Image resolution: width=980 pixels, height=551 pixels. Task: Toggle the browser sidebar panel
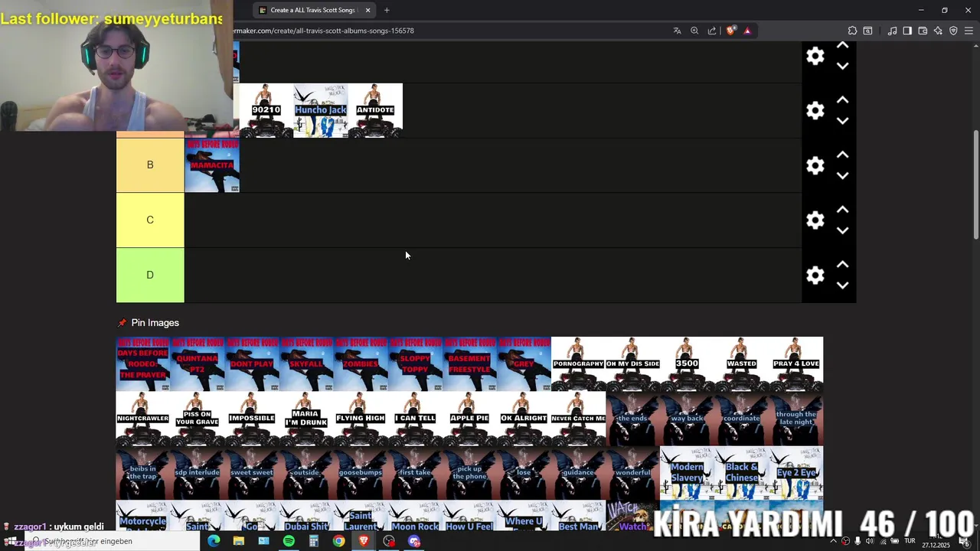[907, 31]
